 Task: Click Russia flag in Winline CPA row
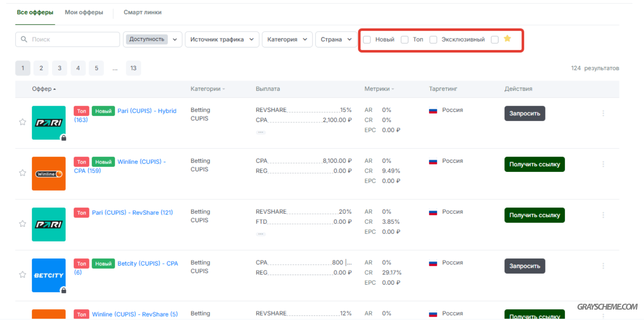coord(433,161)
